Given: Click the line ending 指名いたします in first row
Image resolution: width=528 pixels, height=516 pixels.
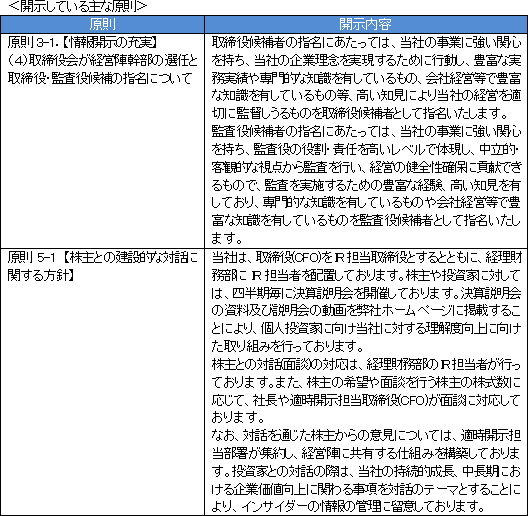Looking at the screenshot, I should (360, 114).
